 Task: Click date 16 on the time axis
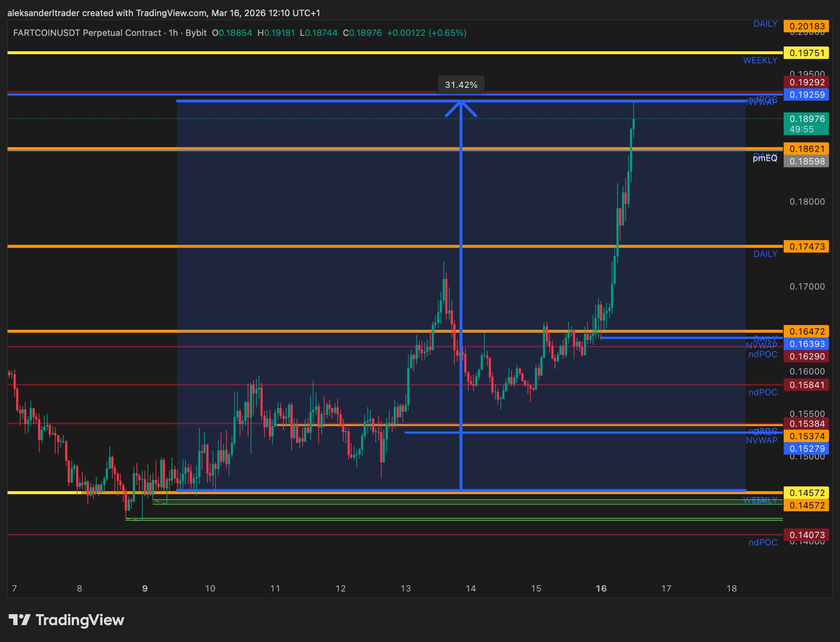(601, 589)
